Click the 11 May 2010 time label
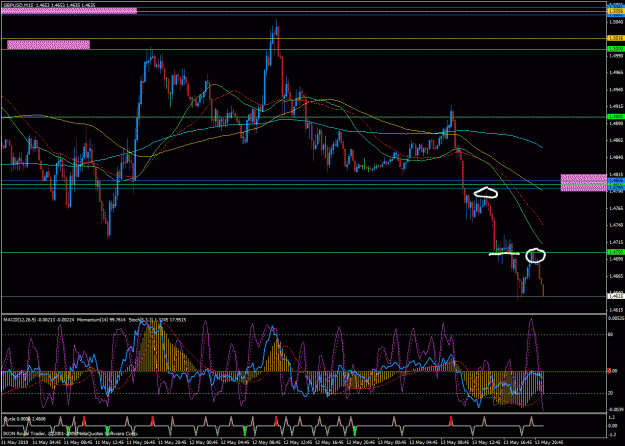 14,442
